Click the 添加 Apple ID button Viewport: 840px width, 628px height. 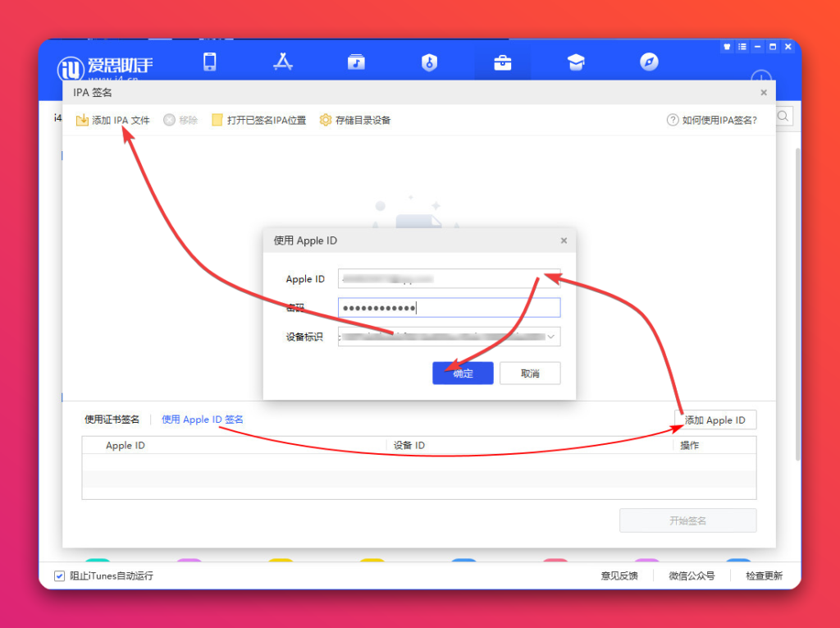(715, 420)
